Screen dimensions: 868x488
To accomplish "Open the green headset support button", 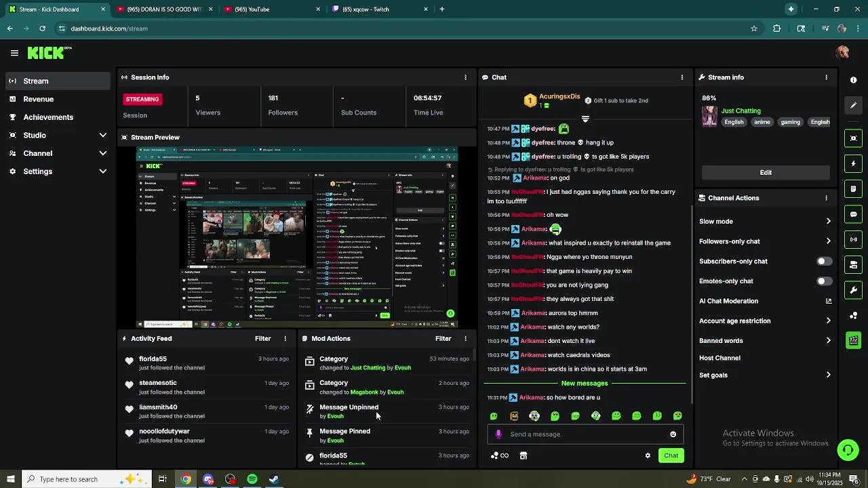I will pyautogui.click(x=847, y=450).
